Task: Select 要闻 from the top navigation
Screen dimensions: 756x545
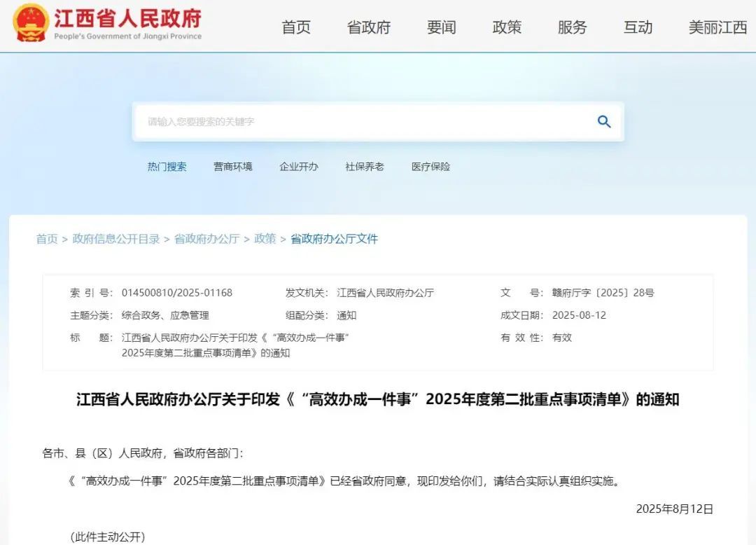Action: (440, 27)
